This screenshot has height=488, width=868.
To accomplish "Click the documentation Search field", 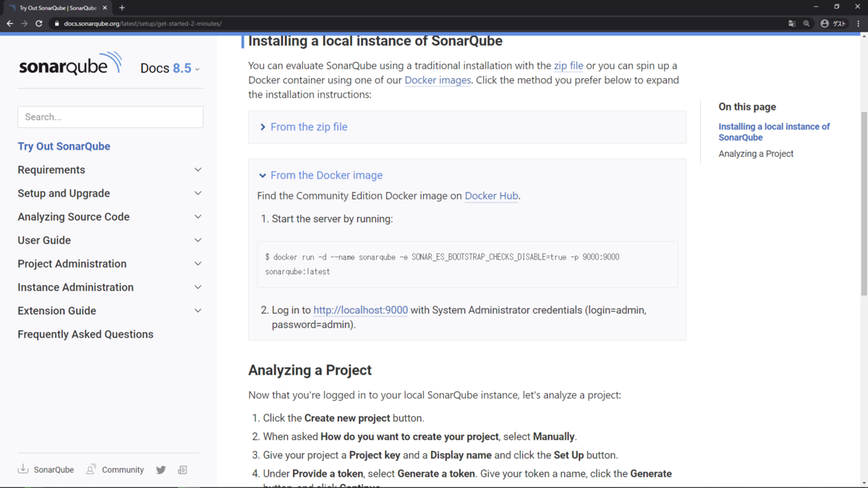I will point(110,117).
